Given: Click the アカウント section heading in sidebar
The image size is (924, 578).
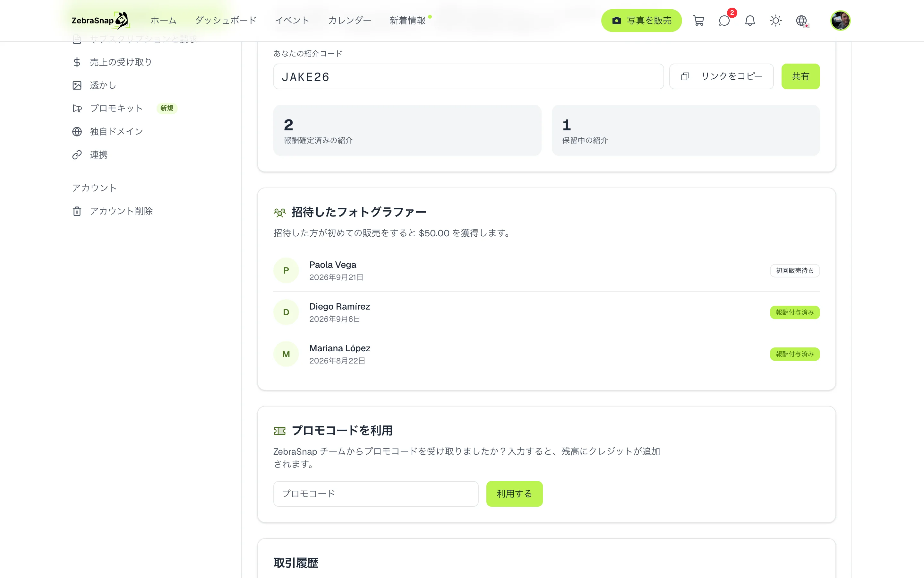Looking at the screenshot, I should point(94,188).
